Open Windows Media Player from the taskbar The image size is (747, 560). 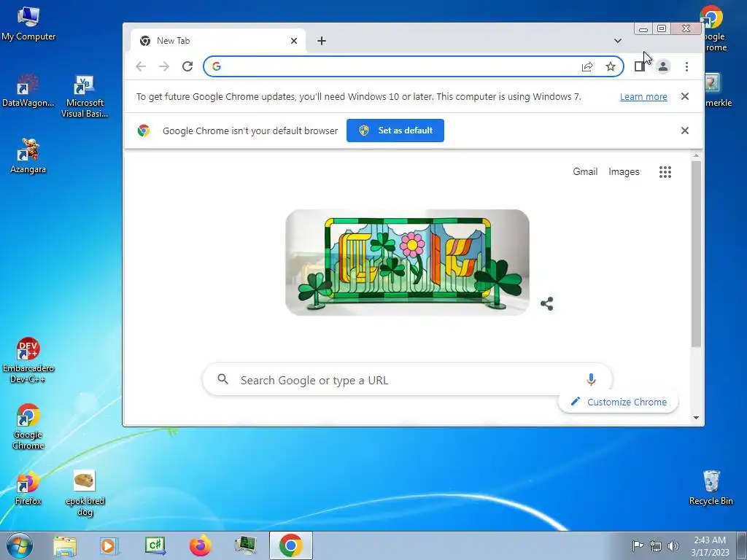pyautogui.click(x=109, y=545)
